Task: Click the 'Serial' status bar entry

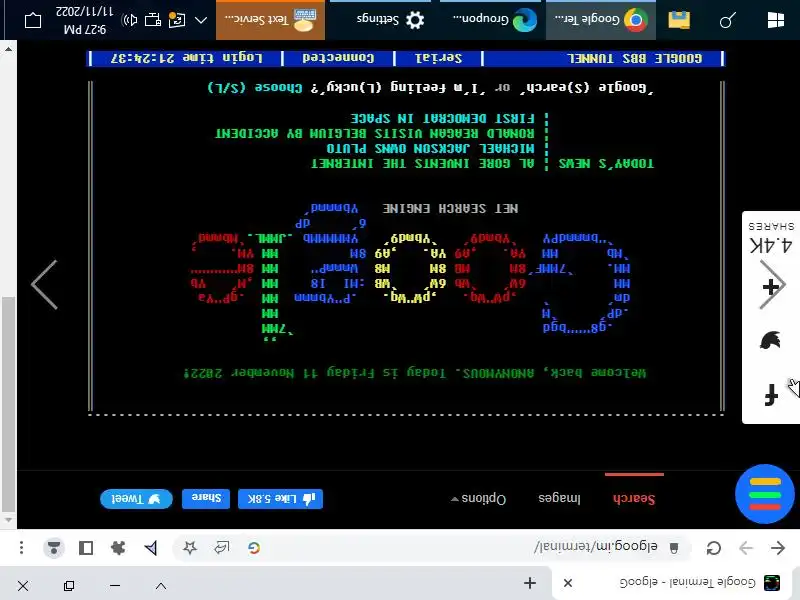Action: tap(438, 58)
